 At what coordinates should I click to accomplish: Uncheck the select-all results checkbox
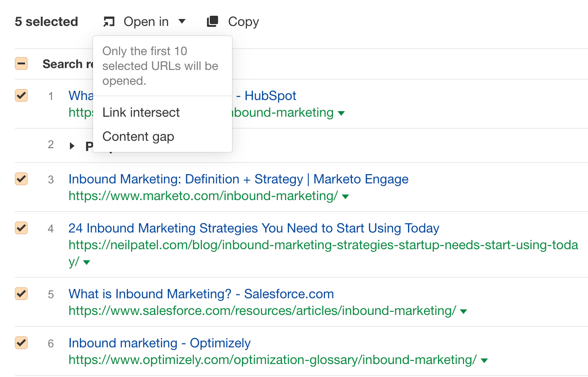21,63
